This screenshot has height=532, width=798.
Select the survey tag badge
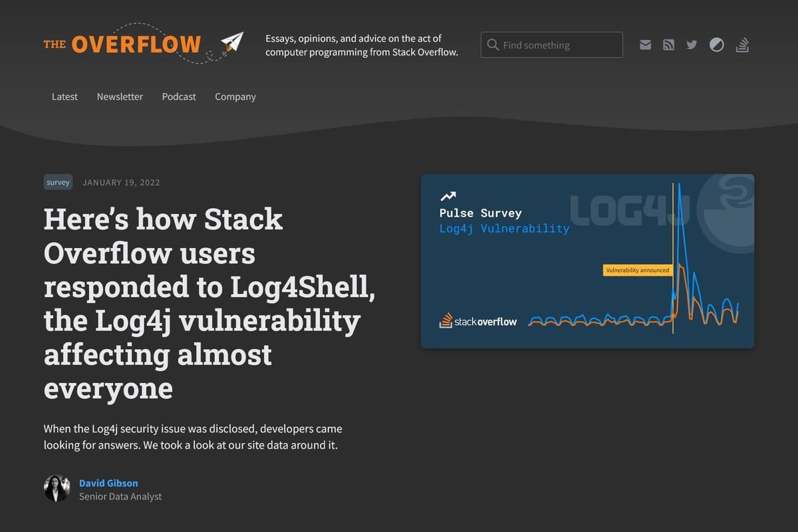coord(58,182)
